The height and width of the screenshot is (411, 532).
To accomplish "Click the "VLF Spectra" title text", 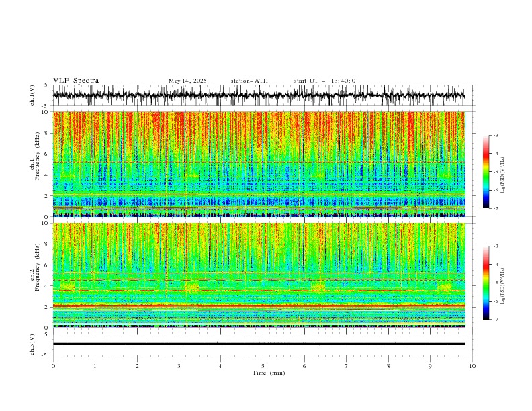I will point(76,81).
